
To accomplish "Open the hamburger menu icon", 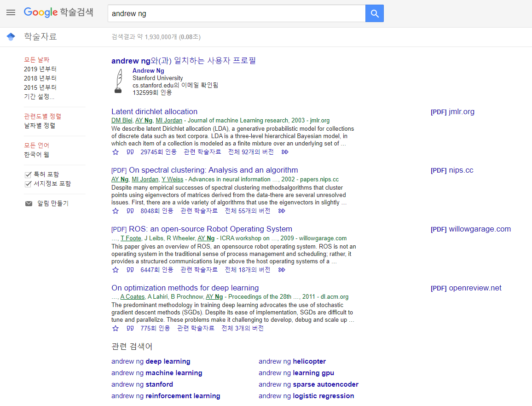I will [11, 12].
